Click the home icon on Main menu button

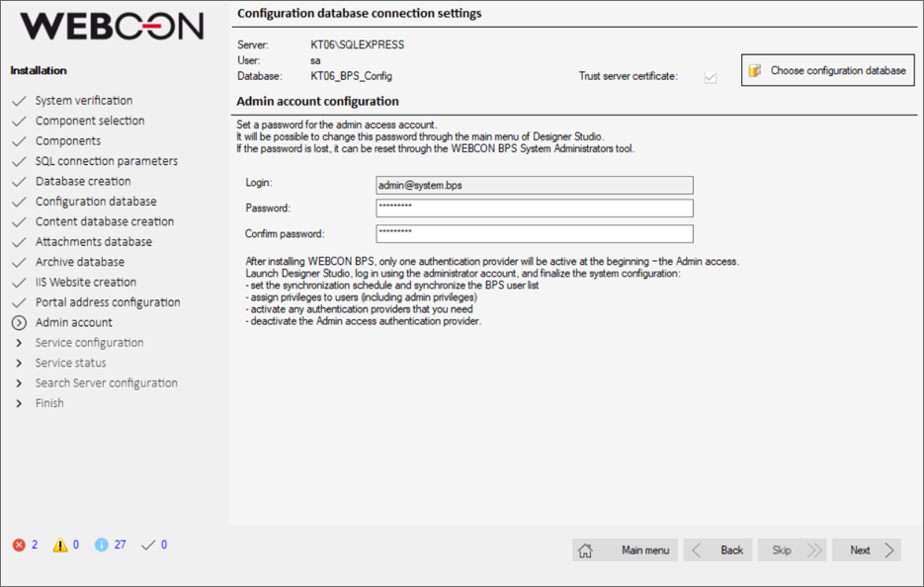(x=585, y=550)
